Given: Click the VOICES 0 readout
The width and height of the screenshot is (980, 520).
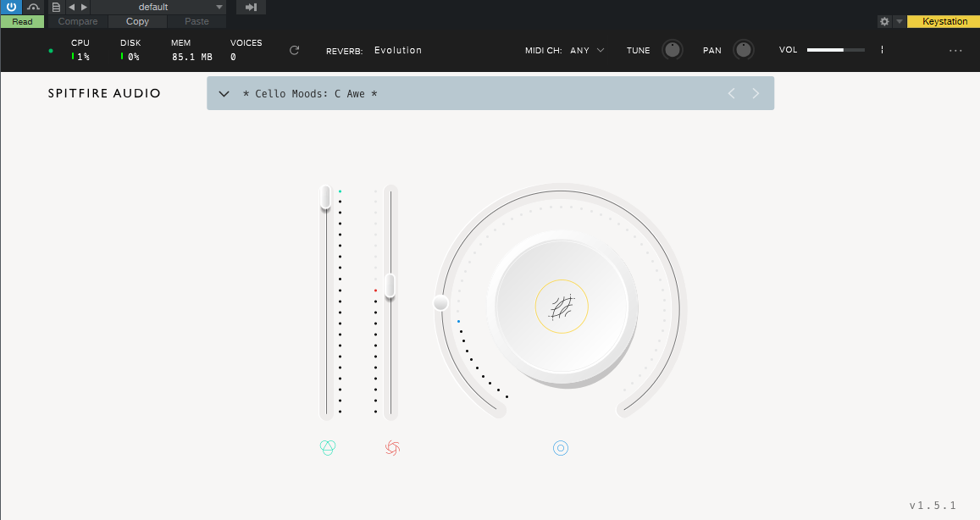Looking at the screenshot, I should coord(246,50).
